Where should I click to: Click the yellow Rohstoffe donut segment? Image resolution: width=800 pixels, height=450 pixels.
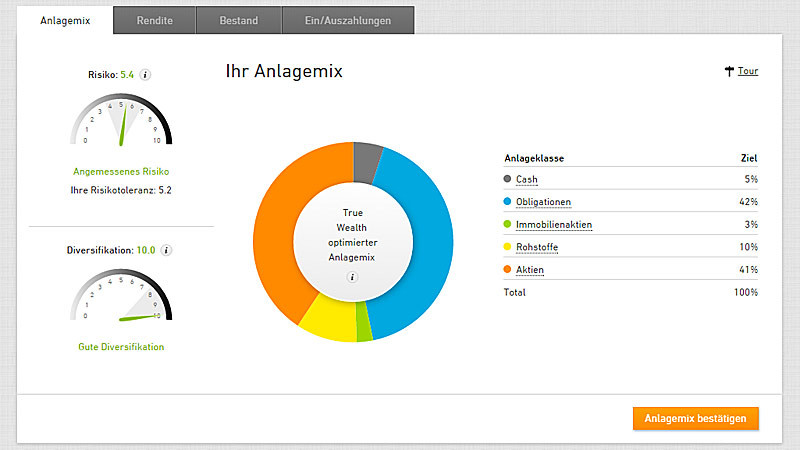click(331, 319)
